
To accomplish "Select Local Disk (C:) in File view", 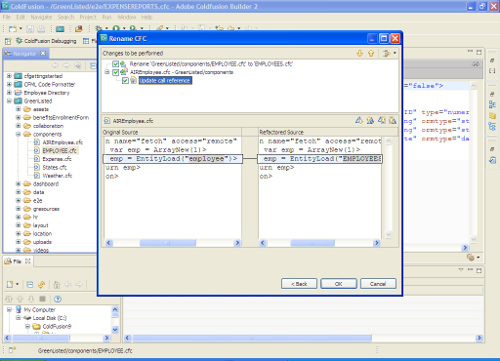I will 49,318.
